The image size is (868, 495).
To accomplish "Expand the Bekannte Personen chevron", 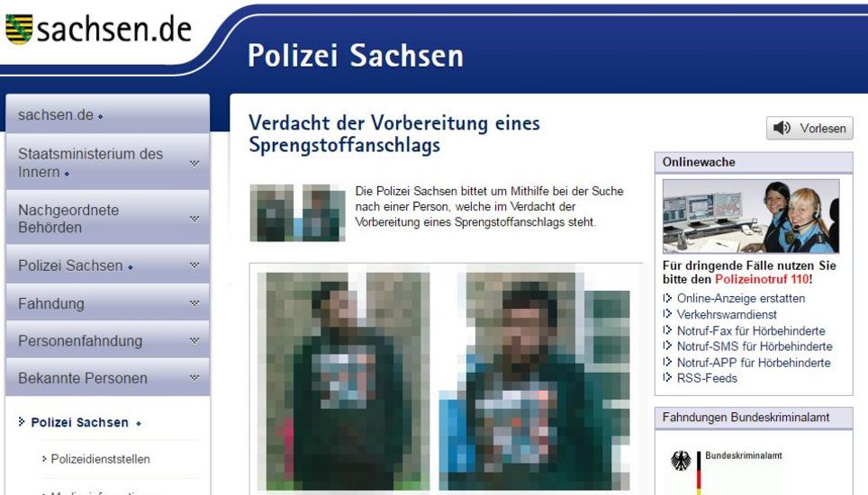I will click(x=194, y=378).
